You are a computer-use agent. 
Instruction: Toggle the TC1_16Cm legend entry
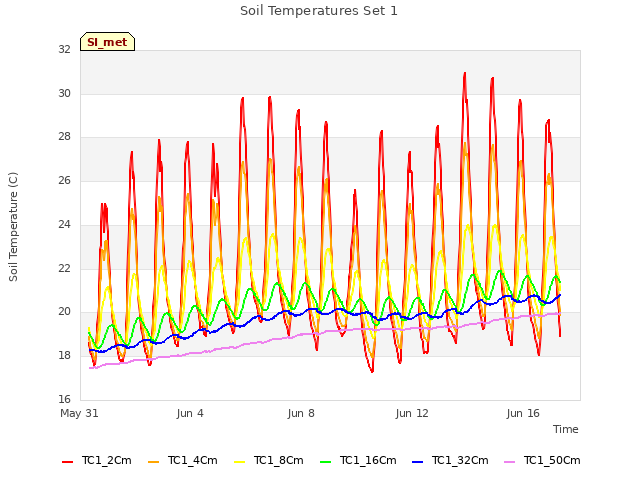point(358,461)
